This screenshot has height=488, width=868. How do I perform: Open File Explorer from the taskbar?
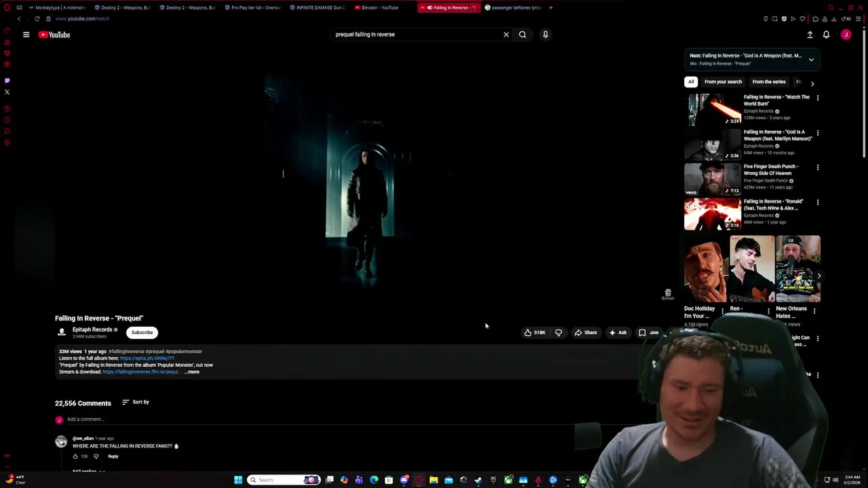pos(433,480)
